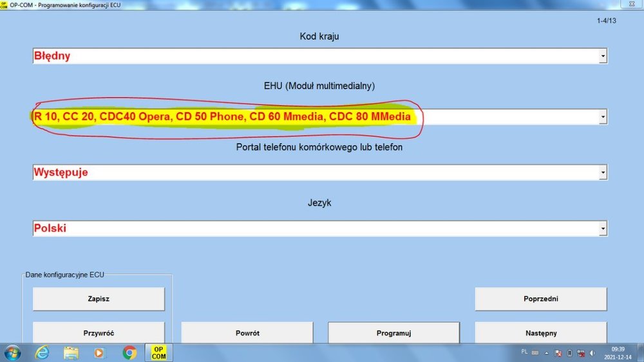Open the Windows Start menu
This screenshot has height=362, width=644.
(x=12, y=352)
